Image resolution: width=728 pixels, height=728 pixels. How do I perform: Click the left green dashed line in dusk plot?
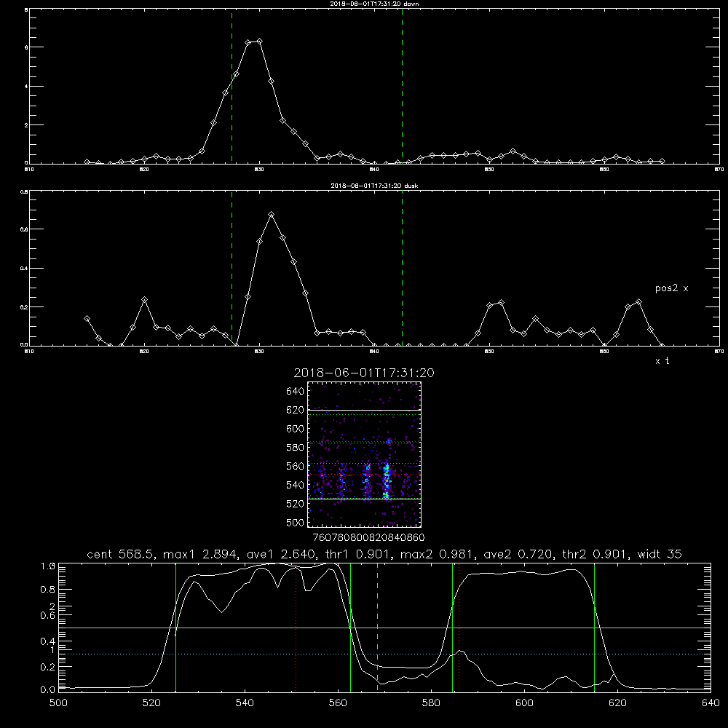tap(232, 268)
